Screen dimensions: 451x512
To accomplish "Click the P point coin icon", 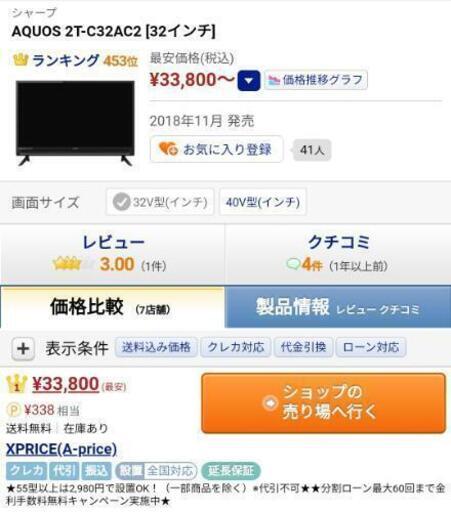I will point(14,410).
